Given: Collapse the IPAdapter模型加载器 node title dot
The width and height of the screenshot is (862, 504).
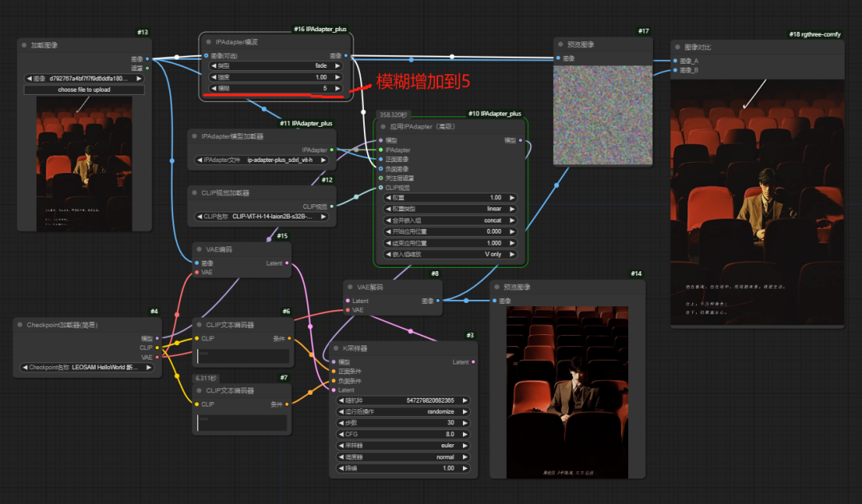Looking at the screenshot, I should pyautogui.click(x=195, y=136).
